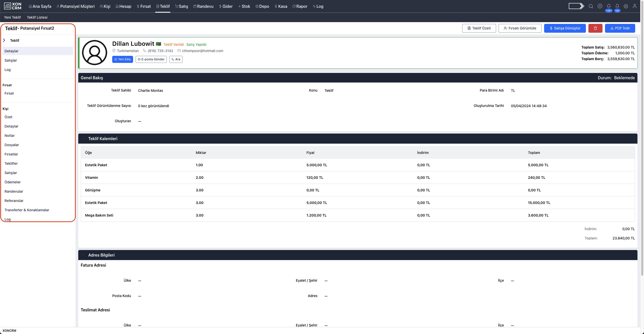
Task: Click the red trash delete button
Action: tap(595, 28)
